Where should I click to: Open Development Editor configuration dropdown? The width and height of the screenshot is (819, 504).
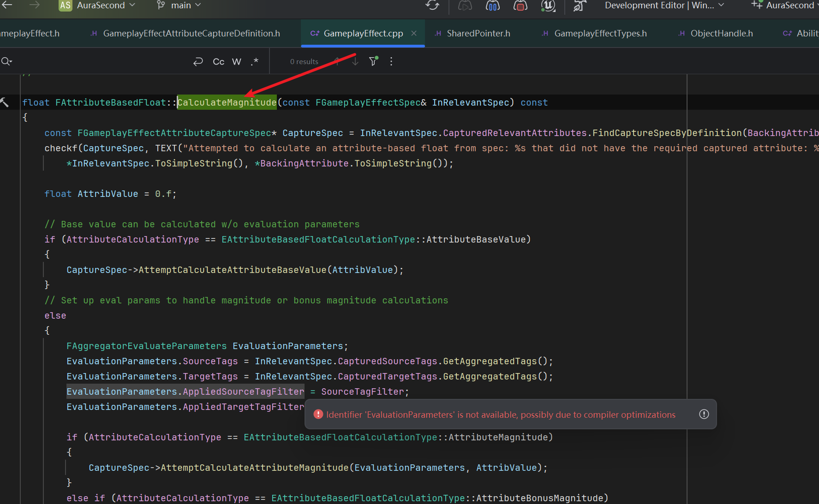664,6
